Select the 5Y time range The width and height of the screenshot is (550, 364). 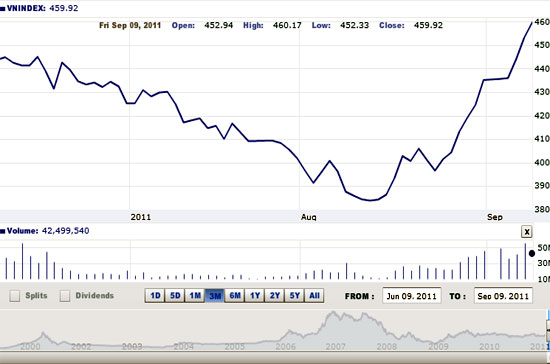[295, 296]
